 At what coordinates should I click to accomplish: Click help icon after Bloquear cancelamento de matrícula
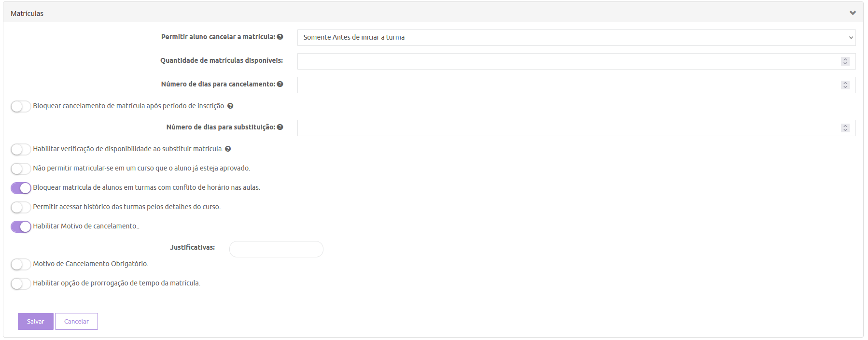pos(230,106)
